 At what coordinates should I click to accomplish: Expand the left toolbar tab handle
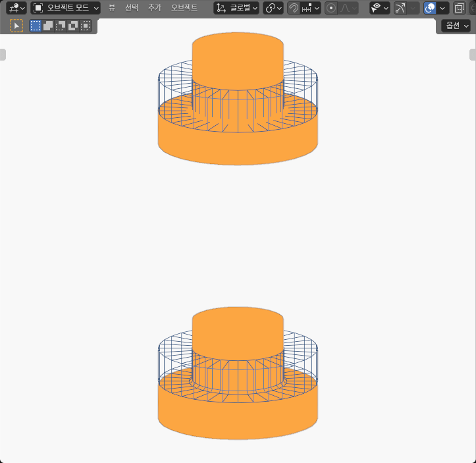pos(3,55)
